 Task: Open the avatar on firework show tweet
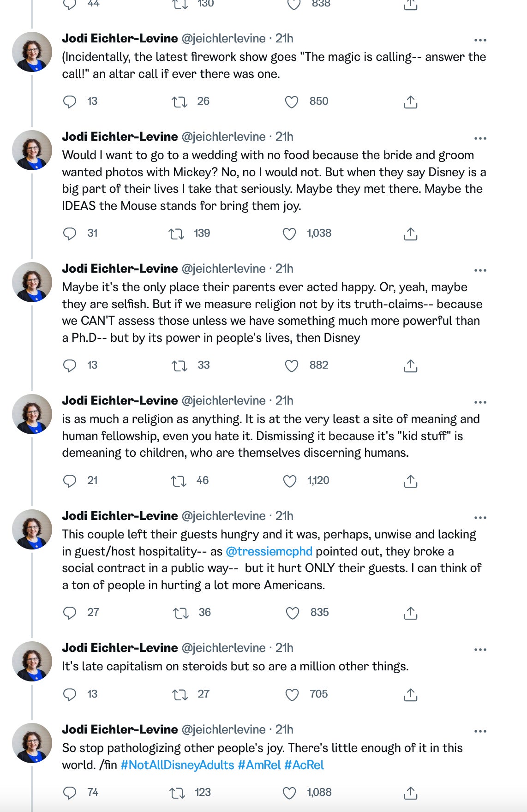click(32, 52)
